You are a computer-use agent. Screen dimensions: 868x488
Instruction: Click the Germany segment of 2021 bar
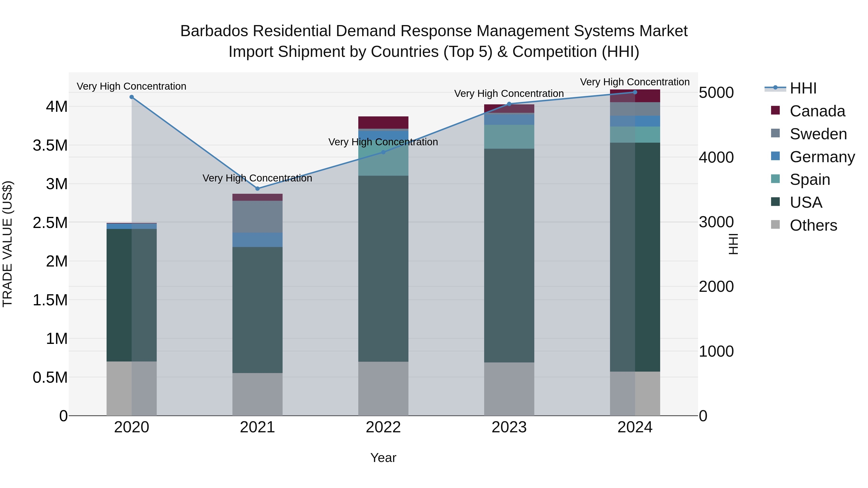[258, 240]
